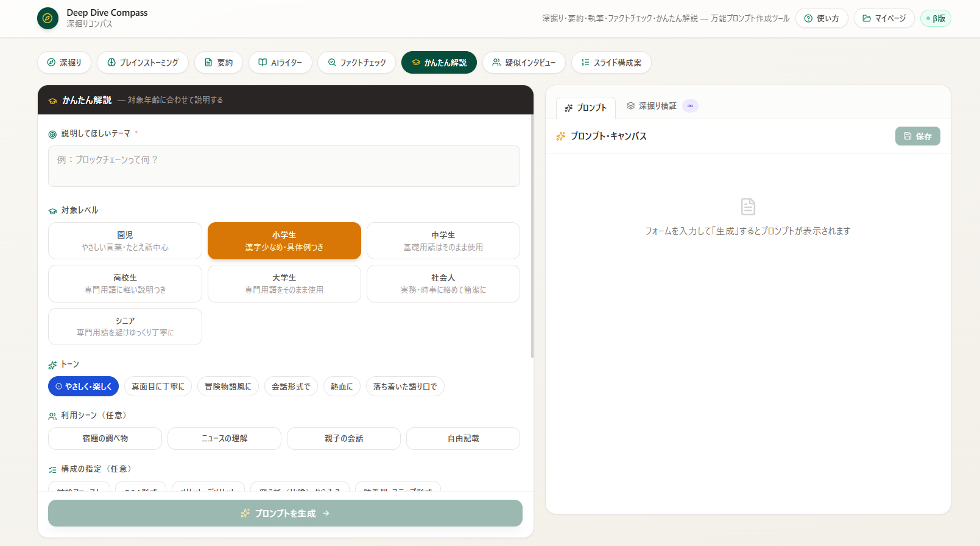The height and width of the screenshot is (546, 980).
Task: Switch to the 深掘り検証 tab
Action: (661, 106)
